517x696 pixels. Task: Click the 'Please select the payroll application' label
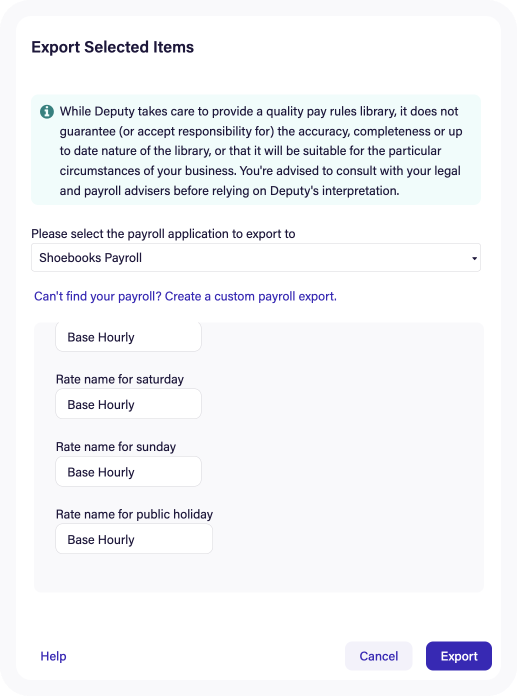[163, 234]
